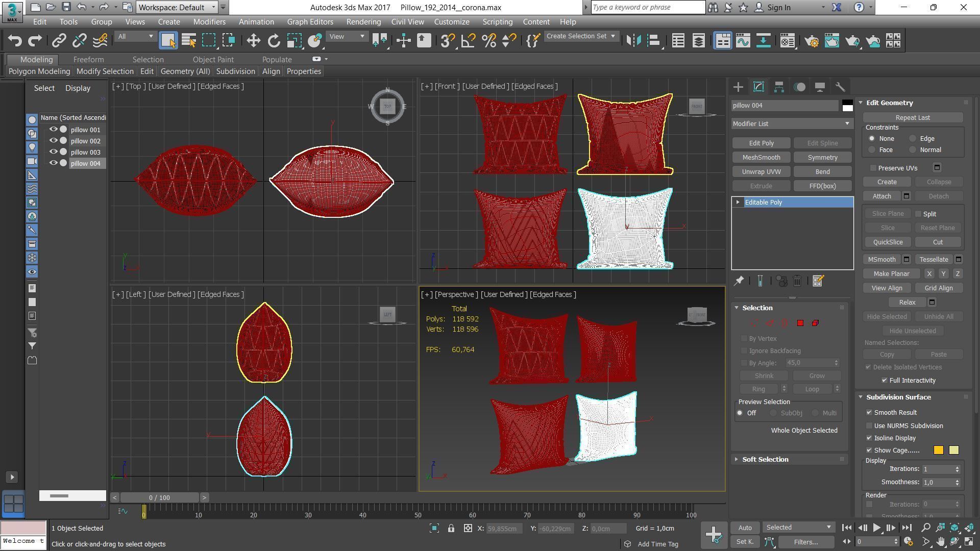The height and width of the screenshot is (551, 980).
Task: Select the Move tool in main toolbar
Action: pos(253,41)
